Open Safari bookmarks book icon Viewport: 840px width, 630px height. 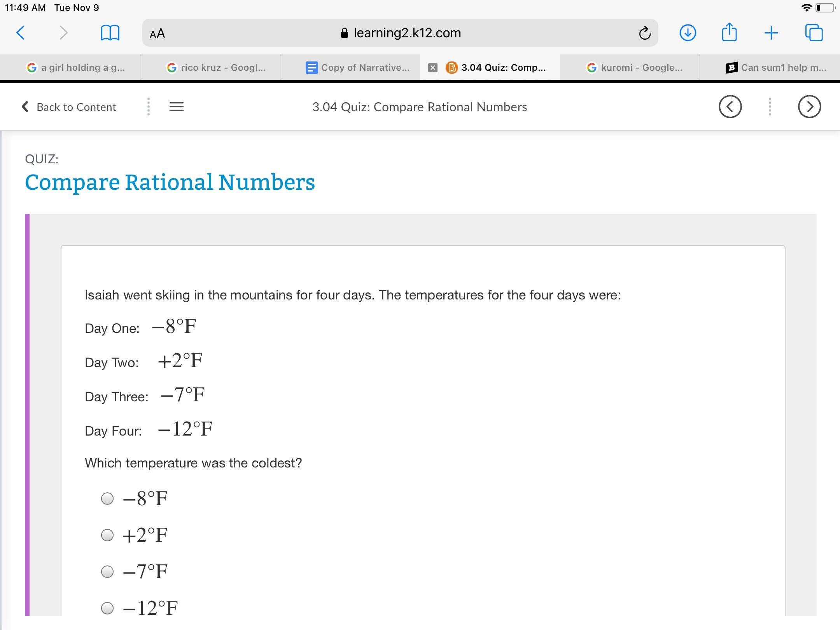point(110,33)
